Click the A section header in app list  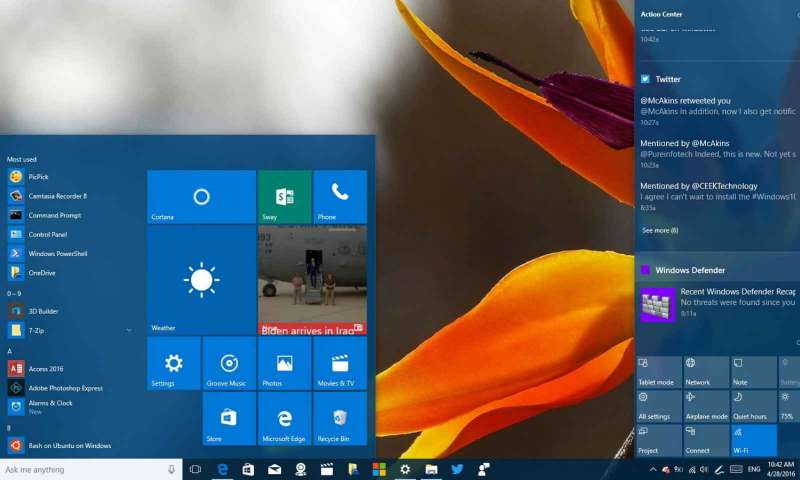pos(9,351)
